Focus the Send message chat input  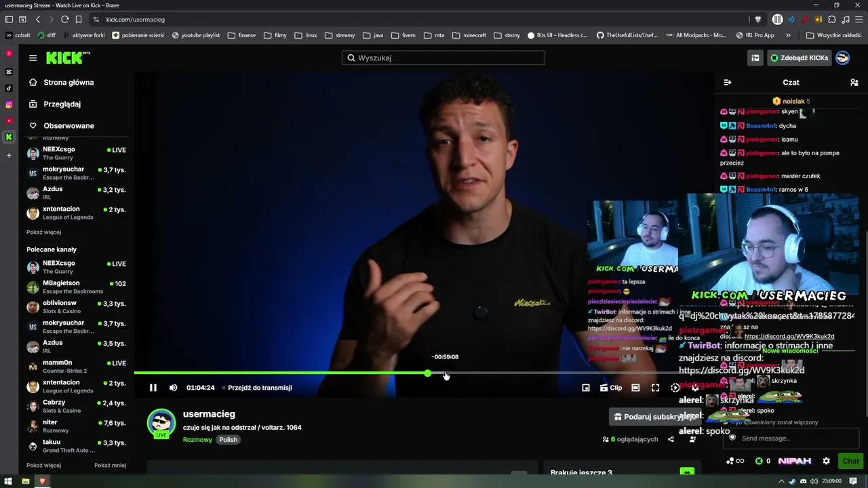(x=791, y=439)
